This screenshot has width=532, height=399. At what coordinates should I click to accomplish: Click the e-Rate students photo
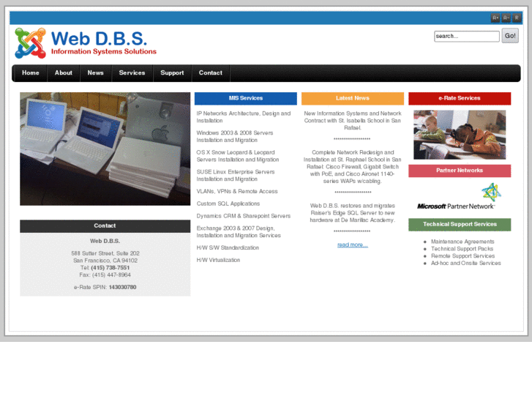point(460,135)
